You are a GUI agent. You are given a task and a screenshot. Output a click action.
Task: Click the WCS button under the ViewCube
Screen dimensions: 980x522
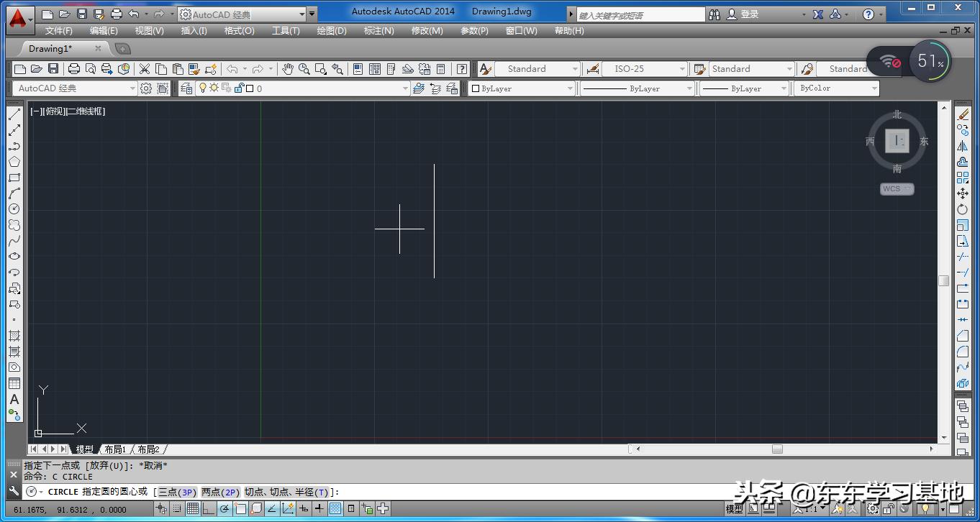[x=897, y=189]
